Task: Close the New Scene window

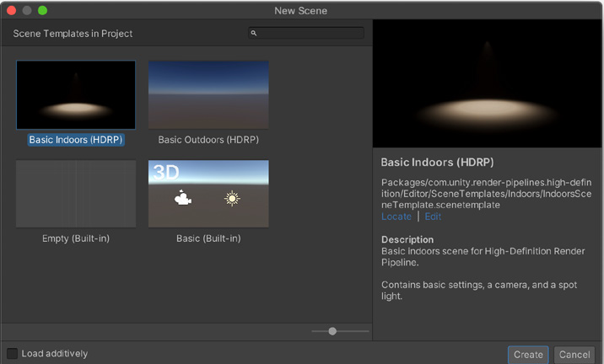Action: pyautogui.click(x=12, y=10)
